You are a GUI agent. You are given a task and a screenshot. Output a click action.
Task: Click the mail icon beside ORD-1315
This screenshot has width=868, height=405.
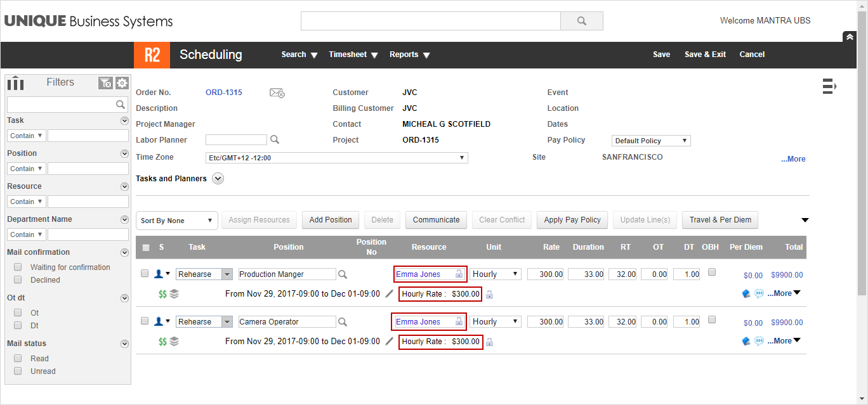click(277, 93)
